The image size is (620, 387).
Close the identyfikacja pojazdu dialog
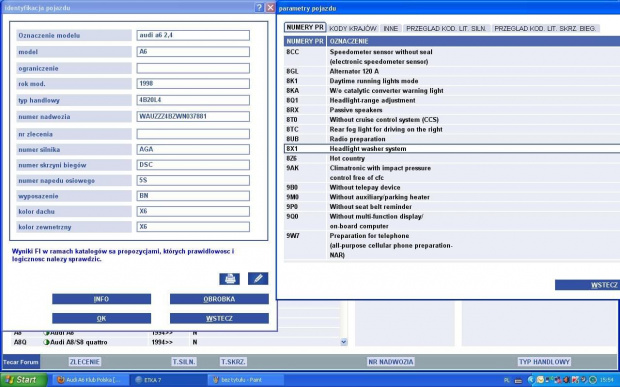click(270, 8)
